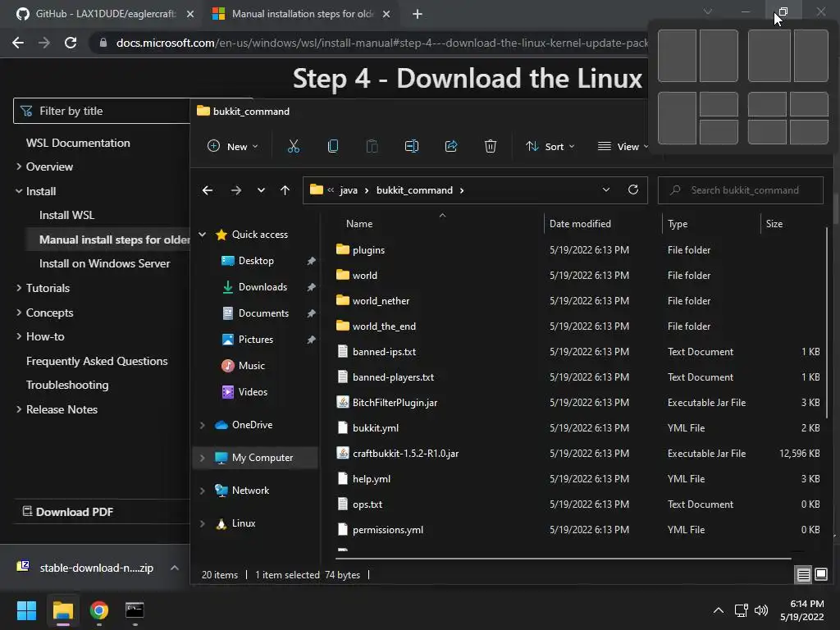Click the volume icon in system tray

[760, 610]
